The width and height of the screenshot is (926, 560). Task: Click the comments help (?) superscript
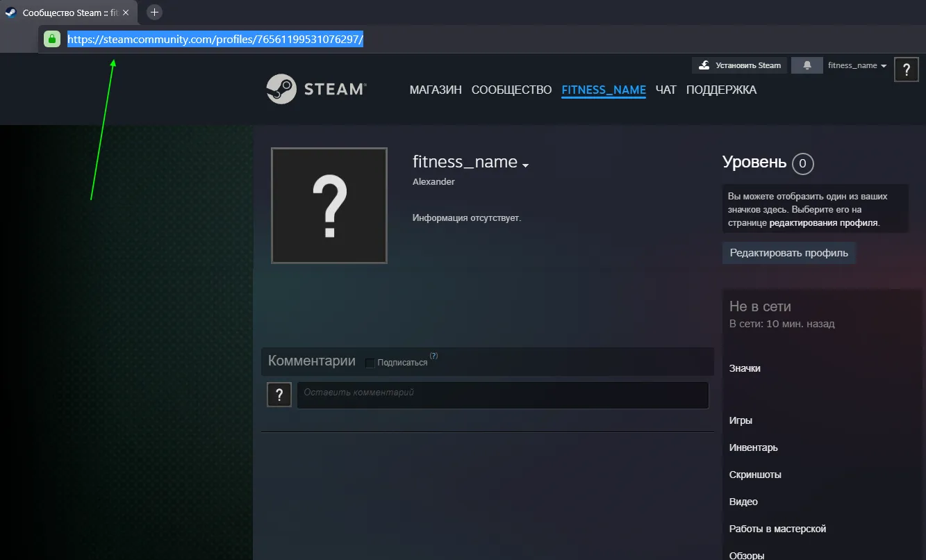click(x=433, y=356)
